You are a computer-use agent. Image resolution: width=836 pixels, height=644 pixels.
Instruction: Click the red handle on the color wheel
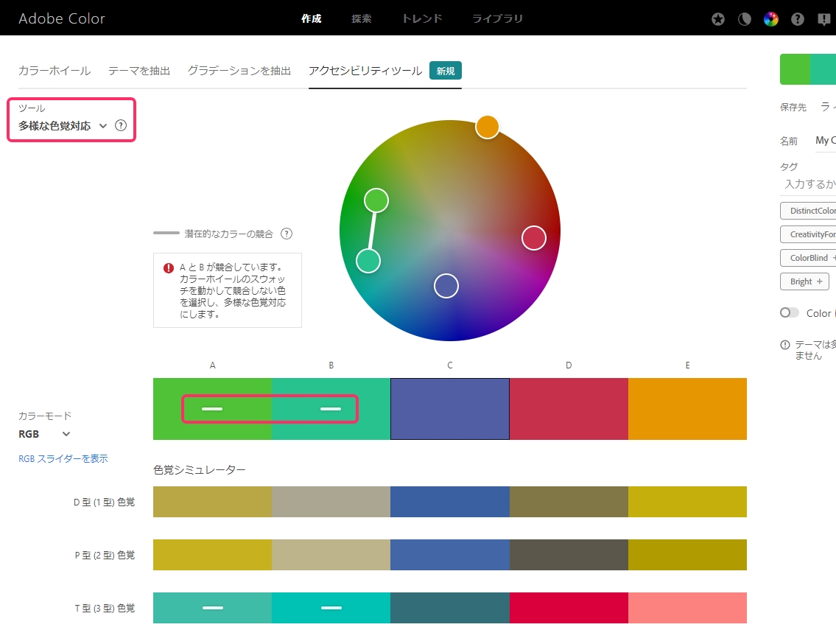[534, 238]
